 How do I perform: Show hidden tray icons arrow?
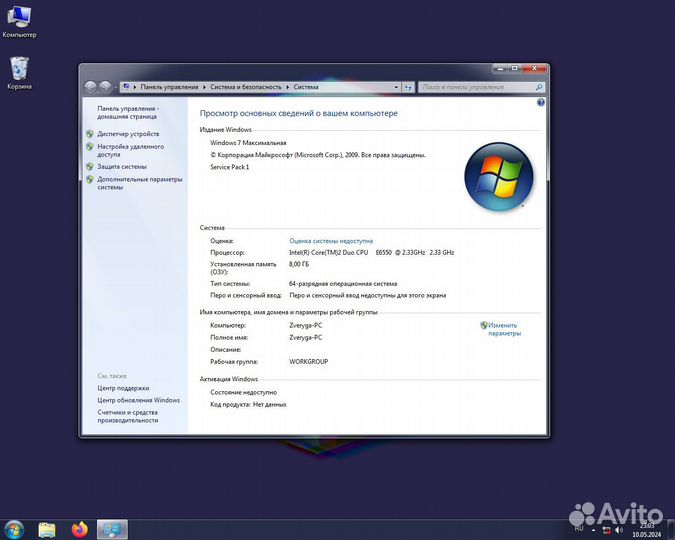[594, 530]
